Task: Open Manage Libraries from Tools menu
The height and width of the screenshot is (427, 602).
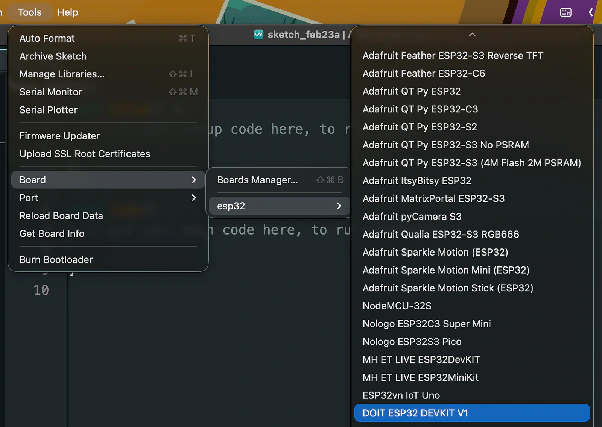Action: click(108, 74)
